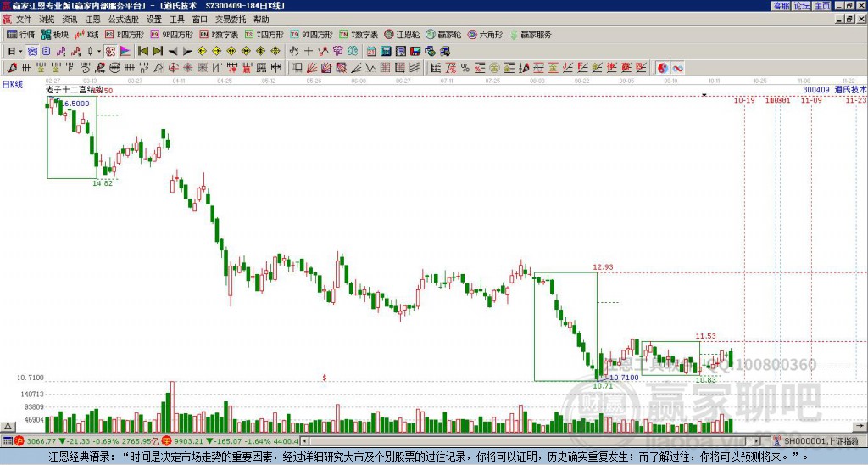
Task: Toggle the yin-yang icon
Action: coord(663,68)
